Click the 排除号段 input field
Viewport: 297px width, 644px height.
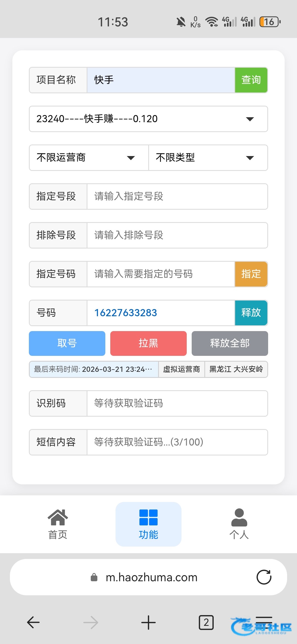coord(177,235)
